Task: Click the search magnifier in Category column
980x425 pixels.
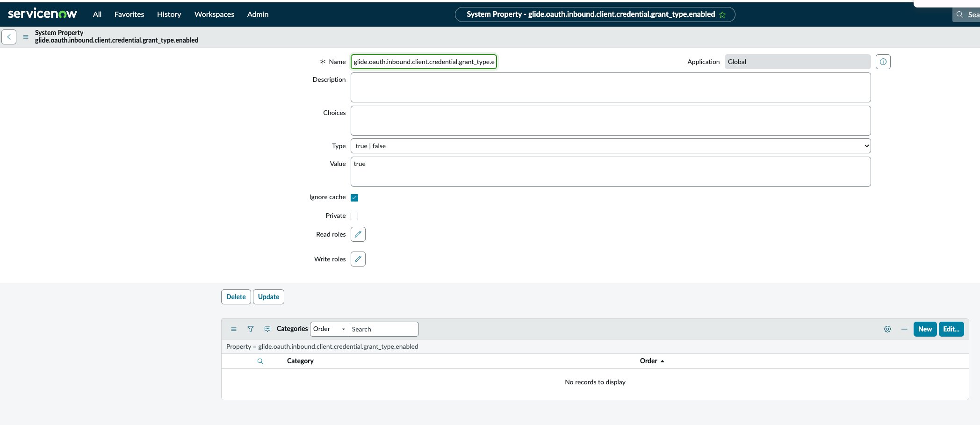Action: coord(260,361)
